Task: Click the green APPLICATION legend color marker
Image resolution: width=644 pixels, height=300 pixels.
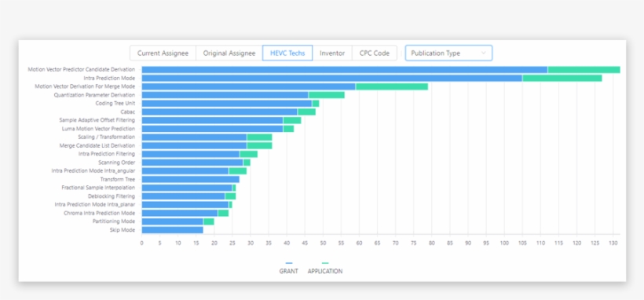Action: 325,263
